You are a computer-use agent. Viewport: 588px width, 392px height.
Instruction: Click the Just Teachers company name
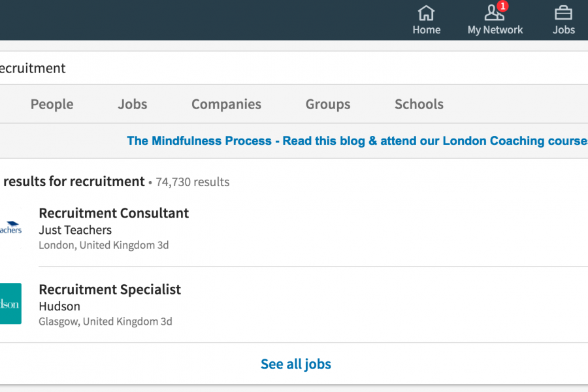(75, 230)
